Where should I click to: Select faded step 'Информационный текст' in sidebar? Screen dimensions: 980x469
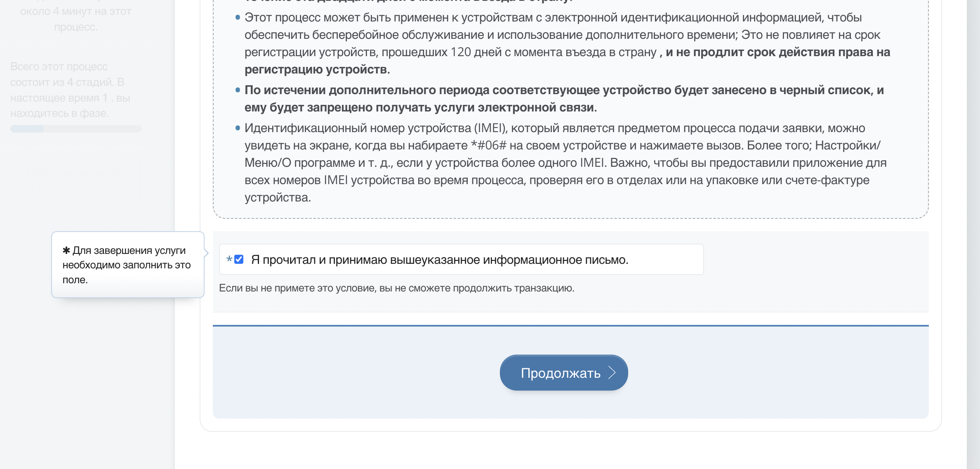tap(75, 180)
